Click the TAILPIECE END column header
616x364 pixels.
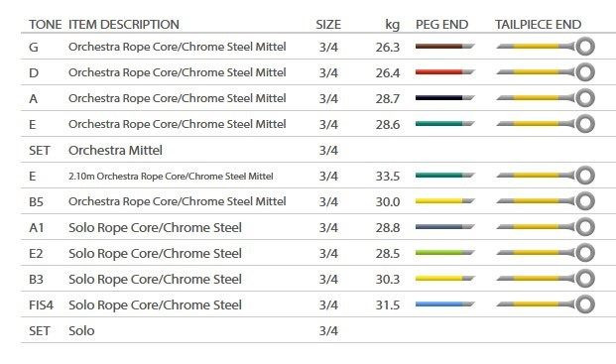point(539,25)
